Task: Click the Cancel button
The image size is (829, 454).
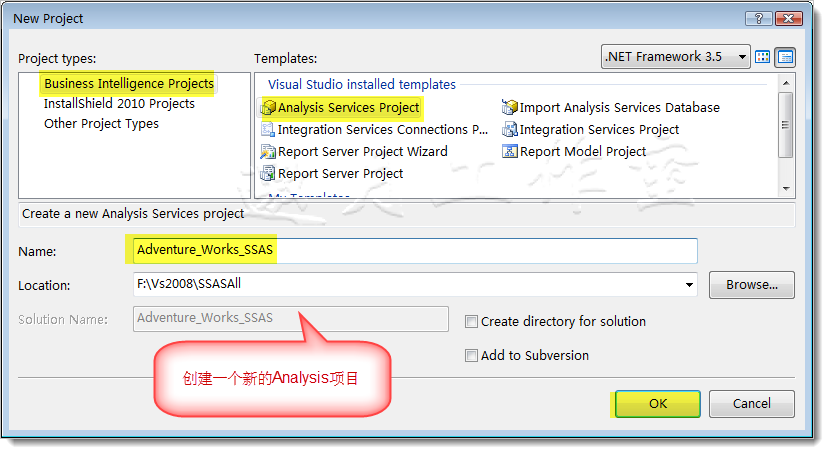Action: tap(751, 404)
